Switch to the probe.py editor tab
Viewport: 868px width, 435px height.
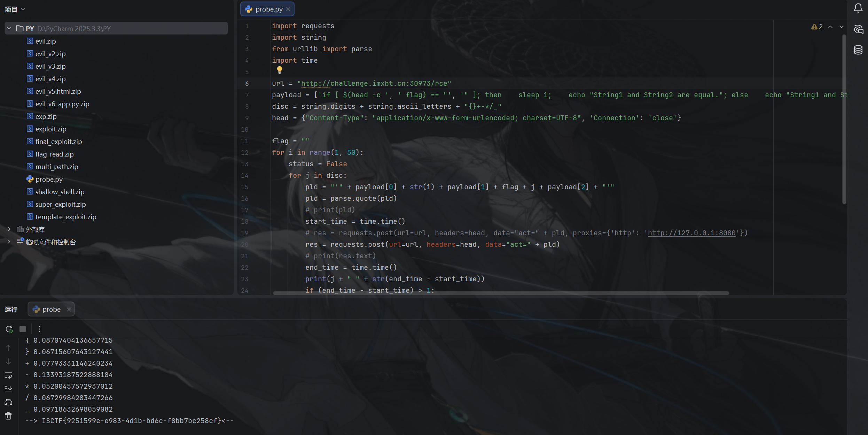(268, 9)
